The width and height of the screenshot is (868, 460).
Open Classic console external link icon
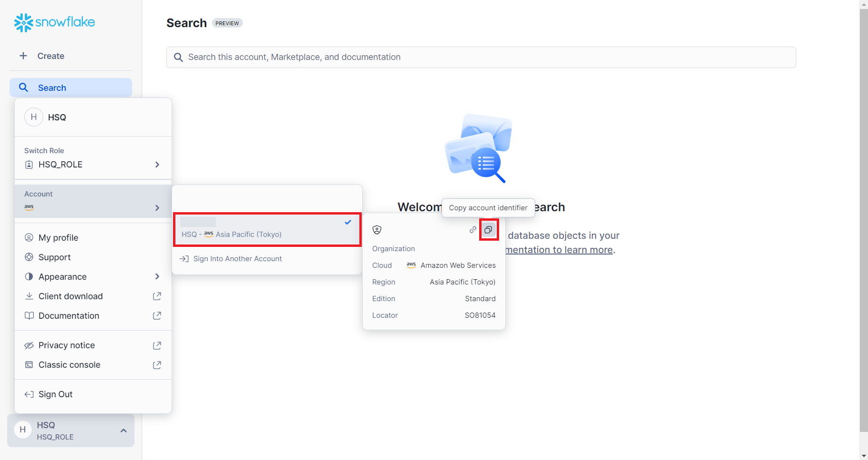(157, 365)
